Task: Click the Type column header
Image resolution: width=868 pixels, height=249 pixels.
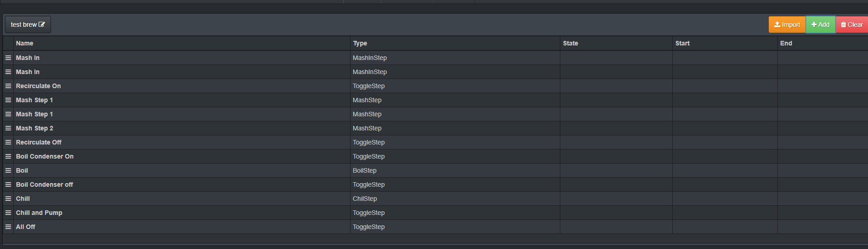Action: coord(360,43)
